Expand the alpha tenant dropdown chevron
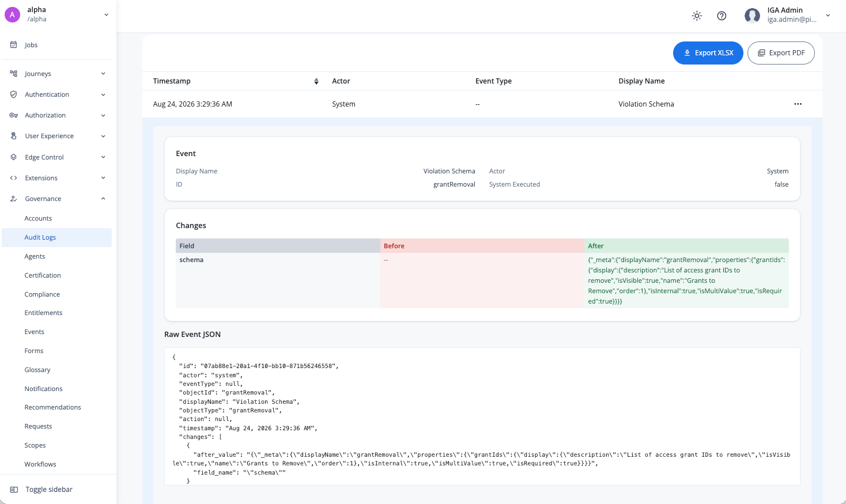This screenshot has width=846, height=504. coord(106,15)
